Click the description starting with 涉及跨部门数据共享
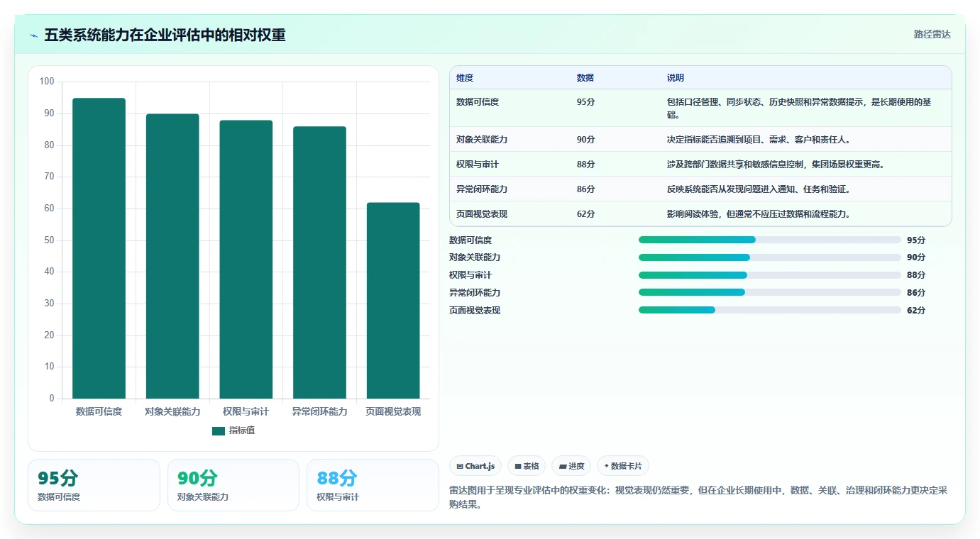Screen dimensions: 980x539 coord(776,165)
